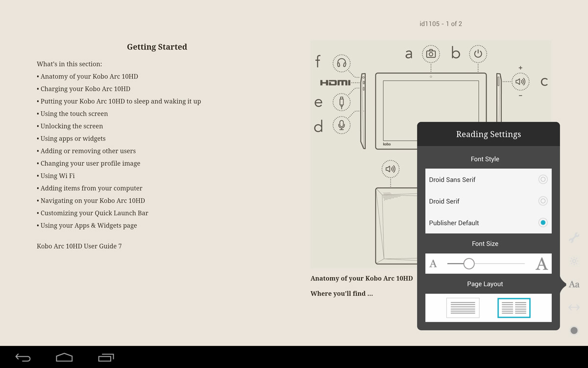Click label "a" beside the camera icon
This screenshot has height=368, width=588.
(409, 54)
